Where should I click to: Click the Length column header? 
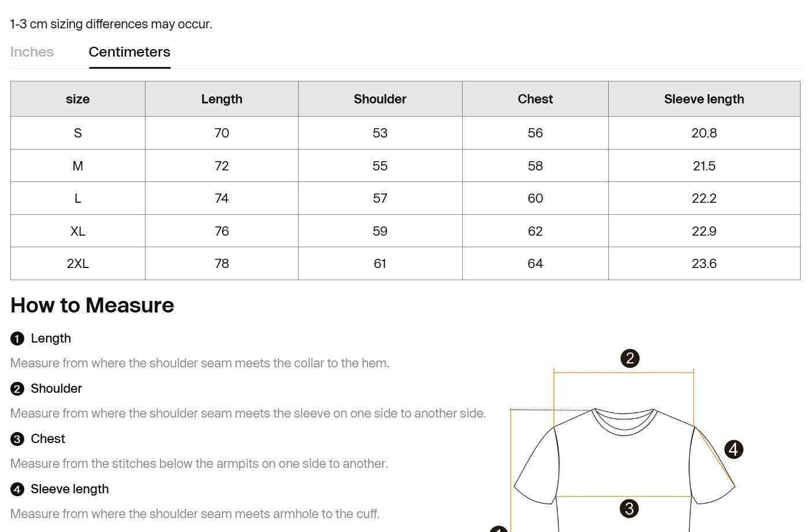click(222, 99)
